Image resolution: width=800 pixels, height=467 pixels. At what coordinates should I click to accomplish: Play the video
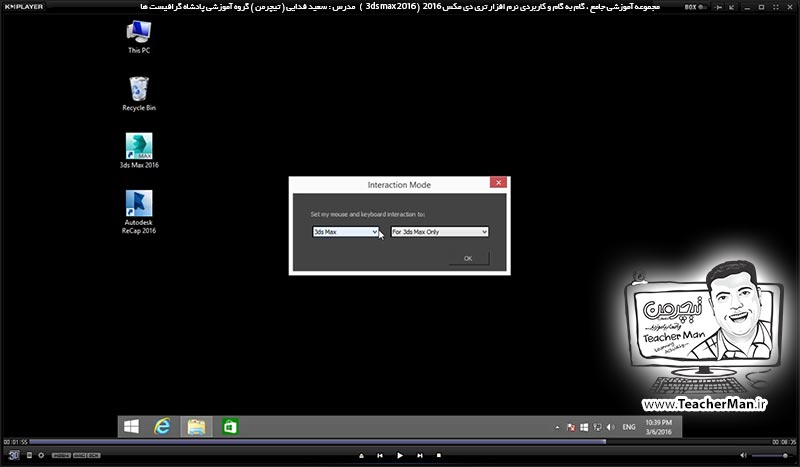click(x=399, y=455)
